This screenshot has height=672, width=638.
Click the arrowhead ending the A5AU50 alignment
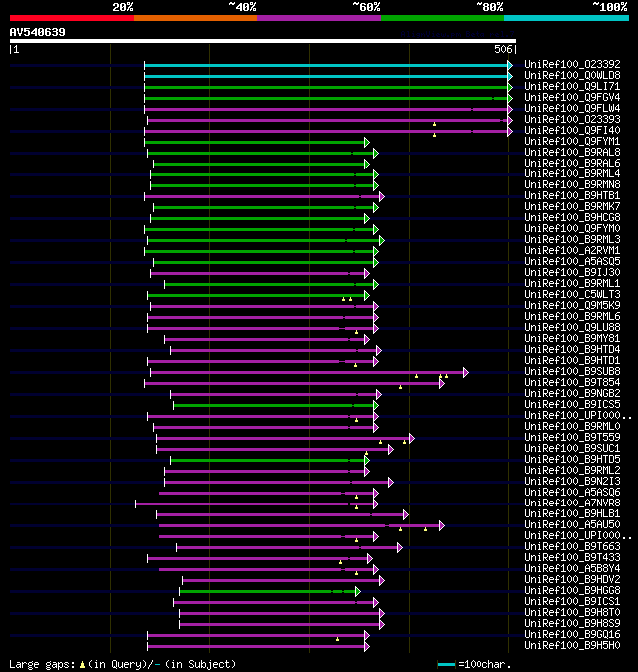(442, 525)
